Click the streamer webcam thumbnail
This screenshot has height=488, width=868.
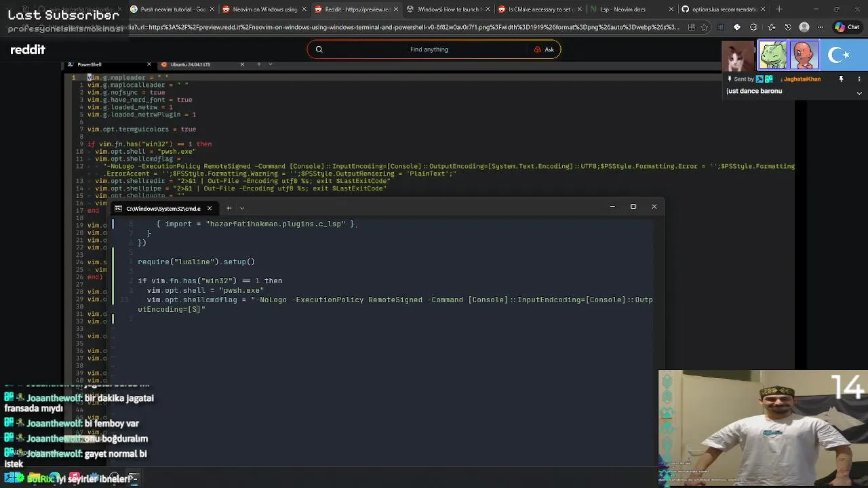(x=763, y=428)
